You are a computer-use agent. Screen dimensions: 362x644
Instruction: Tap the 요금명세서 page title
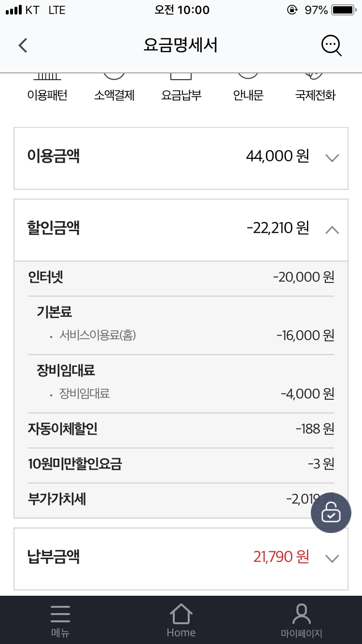pos(181,45)
